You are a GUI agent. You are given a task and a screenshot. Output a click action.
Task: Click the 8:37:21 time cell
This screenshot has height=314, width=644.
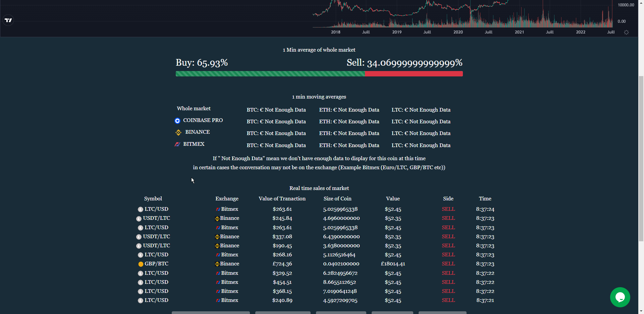point(485,301)
